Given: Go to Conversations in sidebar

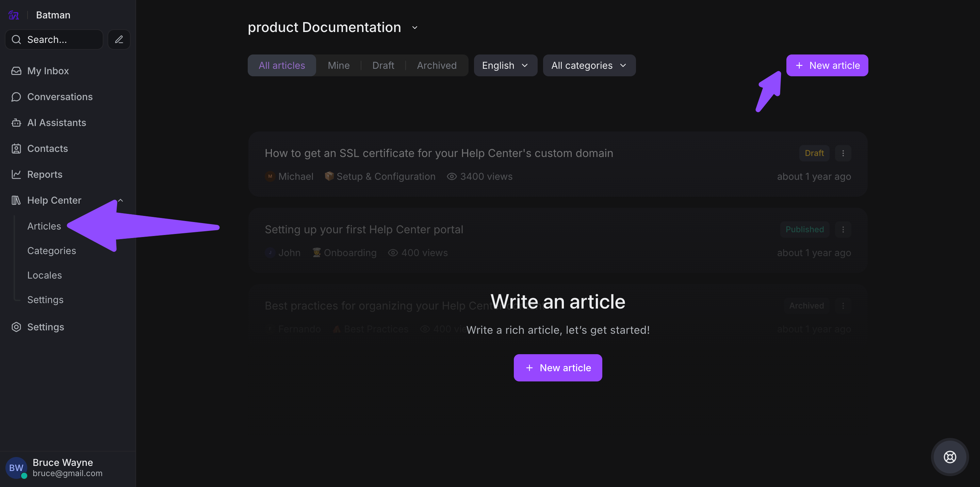Looking at the screenshot, I should click(60, 97).
